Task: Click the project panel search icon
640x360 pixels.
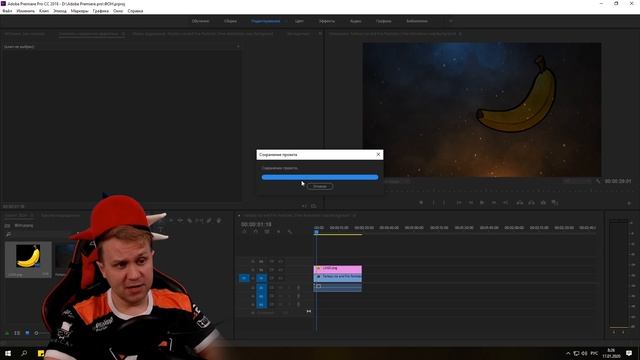Action: point(8,234)
